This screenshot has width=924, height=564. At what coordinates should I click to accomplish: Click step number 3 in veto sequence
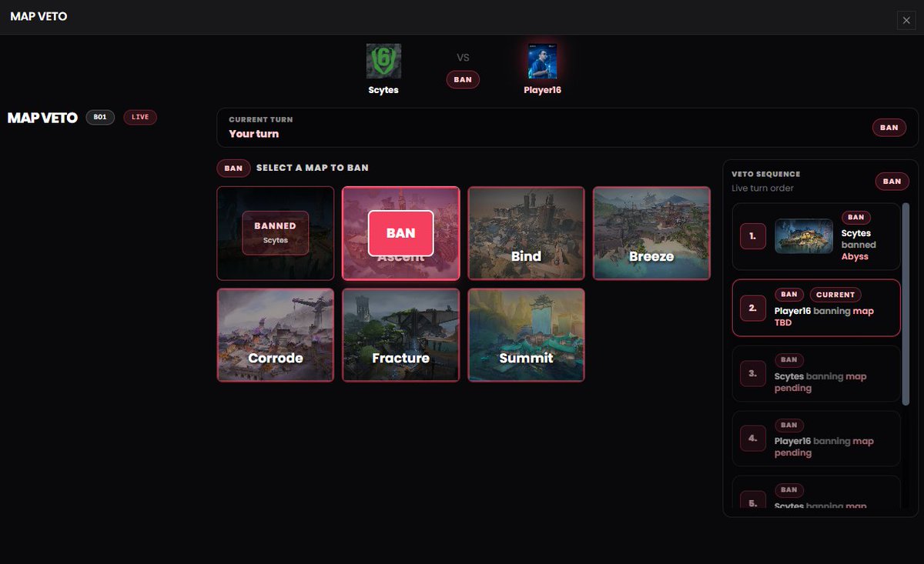point(753,373)
